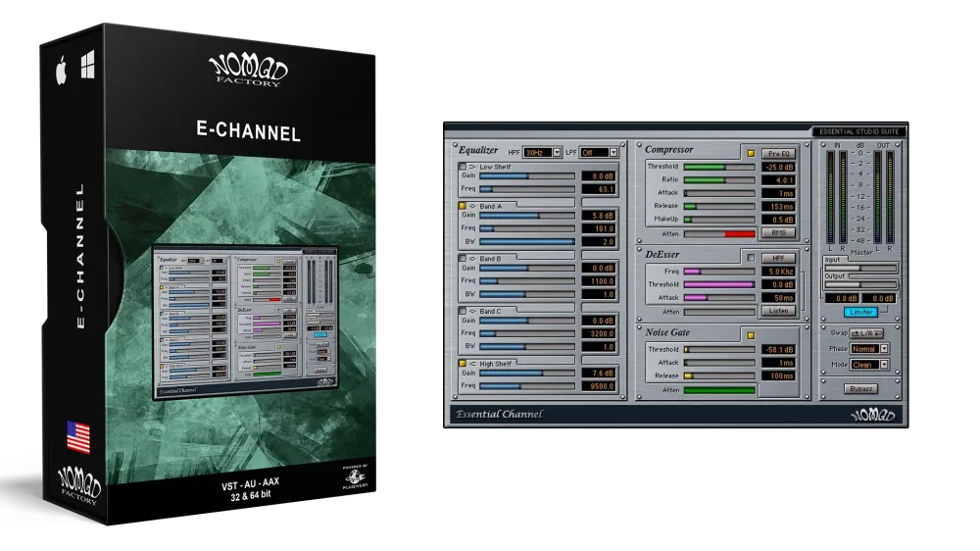Open the Mode Clean dropdown

869,365
